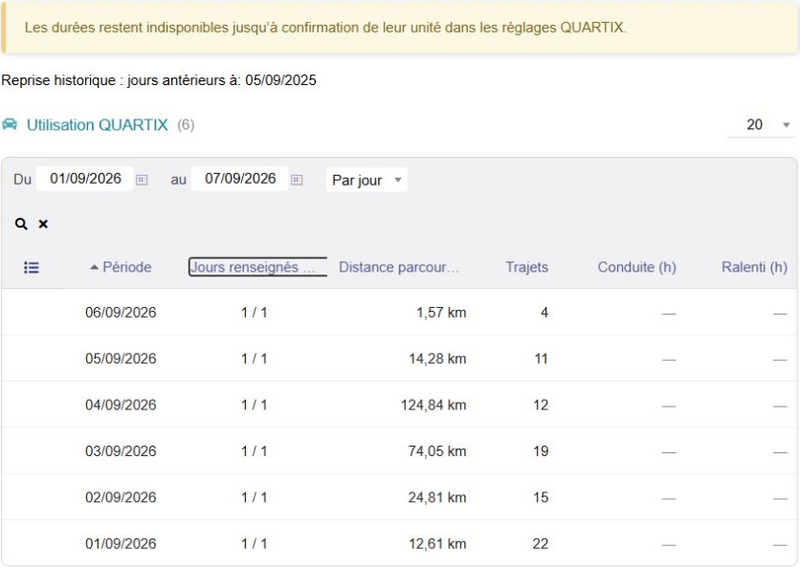The height and width of the screenshot is (569, 800).
Task: Click trips count 12 in 04/09/2026 row
Action: [541, 405]
